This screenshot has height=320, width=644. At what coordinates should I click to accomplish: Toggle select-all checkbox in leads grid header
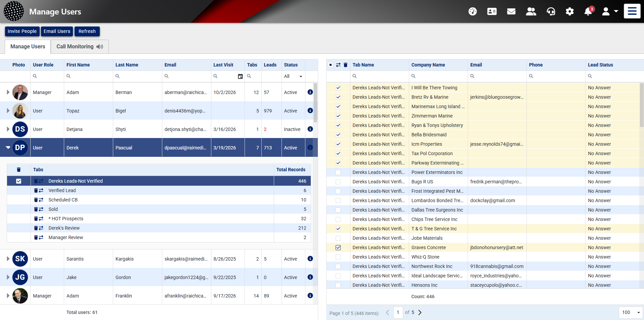[x=331, y=65]
